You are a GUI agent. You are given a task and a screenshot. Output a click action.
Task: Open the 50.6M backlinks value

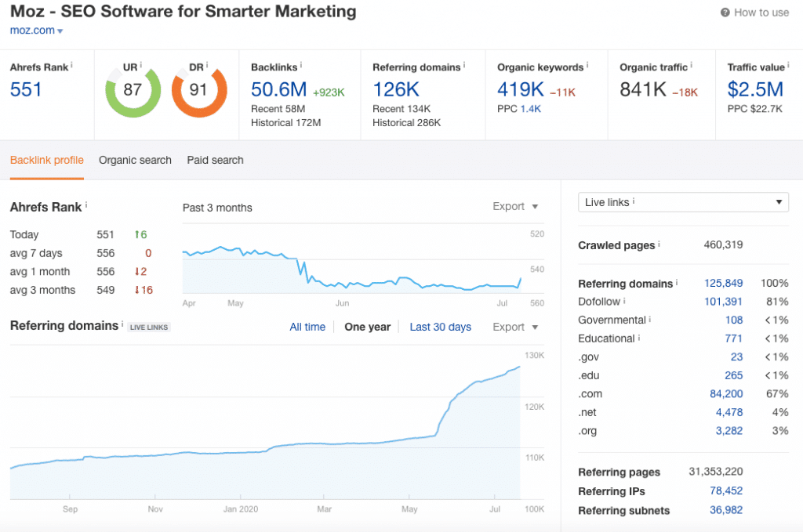click(278, 89)
